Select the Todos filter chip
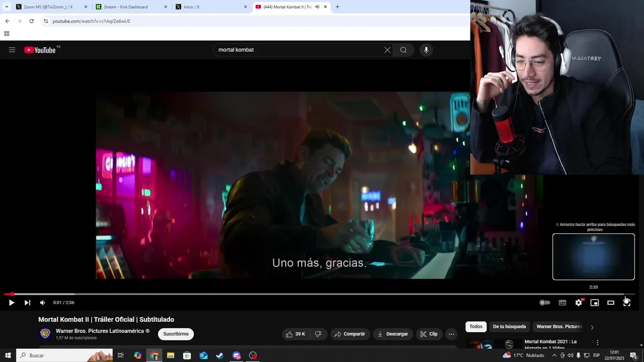The width and height of the screenshot is (644, 362). point(476,327)
